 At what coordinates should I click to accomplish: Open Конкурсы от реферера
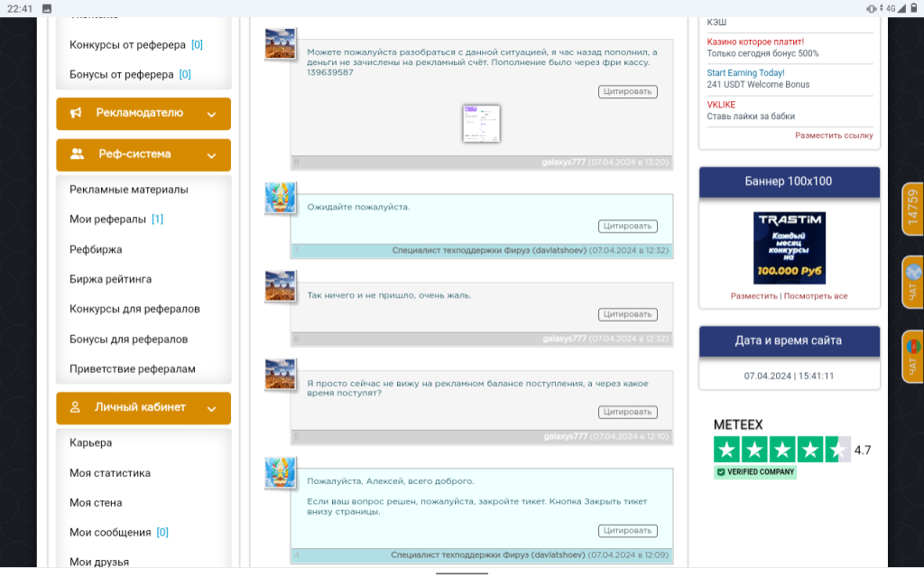coord(127,45)
